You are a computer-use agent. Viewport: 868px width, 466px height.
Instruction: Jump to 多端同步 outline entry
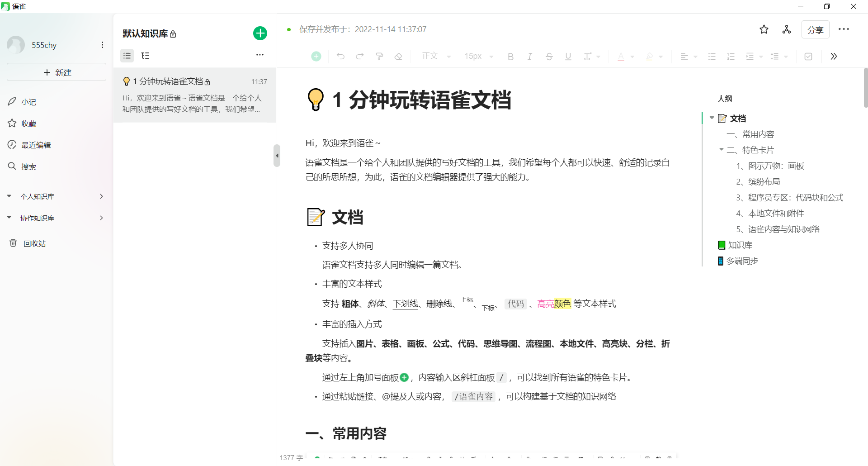coord(738,261)
